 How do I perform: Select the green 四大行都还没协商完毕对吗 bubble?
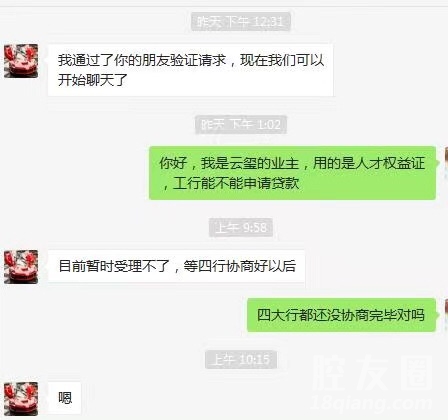tap(341, 315)
